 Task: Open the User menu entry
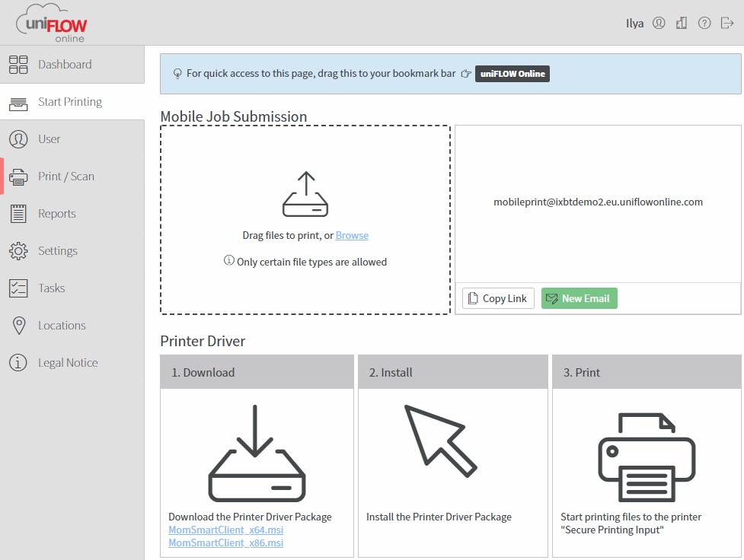point(72,139)
